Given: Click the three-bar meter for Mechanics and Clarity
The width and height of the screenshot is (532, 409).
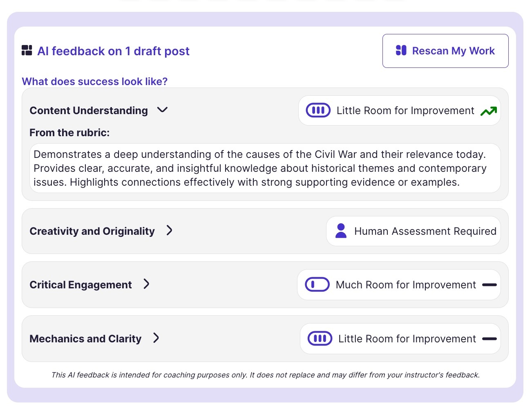Looking at the screenshot, I should pos(320,339).
